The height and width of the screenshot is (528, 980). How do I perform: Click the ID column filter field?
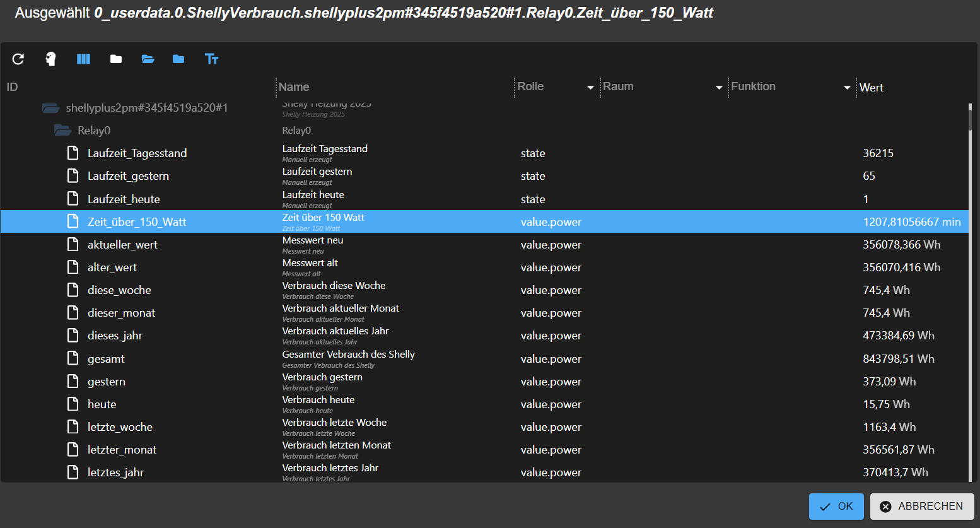[139, 87]
